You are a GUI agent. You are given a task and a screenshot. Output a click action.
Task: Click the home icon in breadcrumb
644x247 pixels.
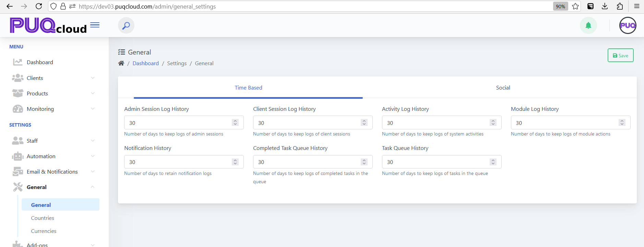click(121, 63)
